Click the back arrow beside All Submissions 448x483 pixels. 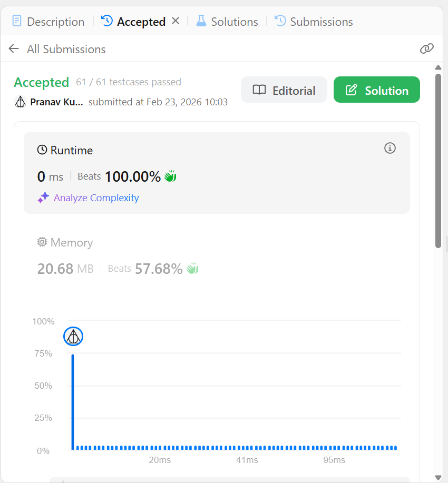pos(14,48)
